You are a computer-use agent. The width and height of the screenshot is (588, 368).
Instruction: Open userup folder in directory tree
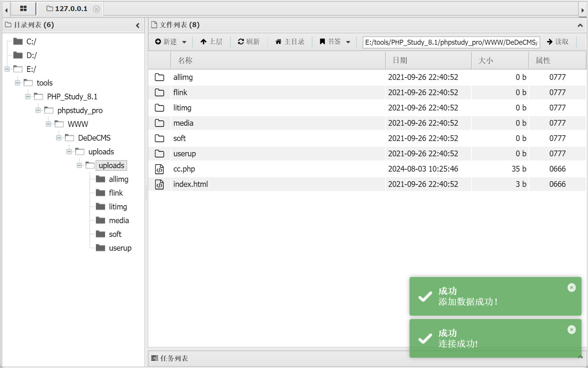pyautogui.click(x=120, y=248)
